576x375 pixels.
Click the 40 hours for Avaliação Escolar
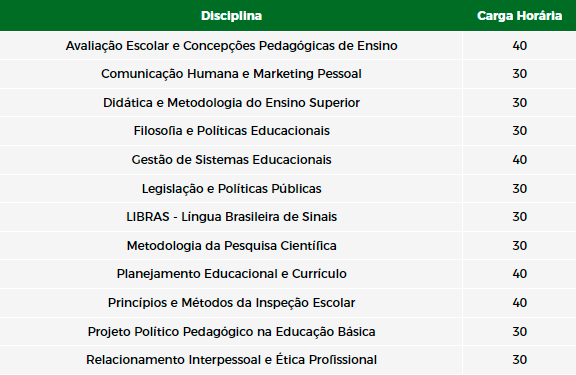tap(519, 46)
